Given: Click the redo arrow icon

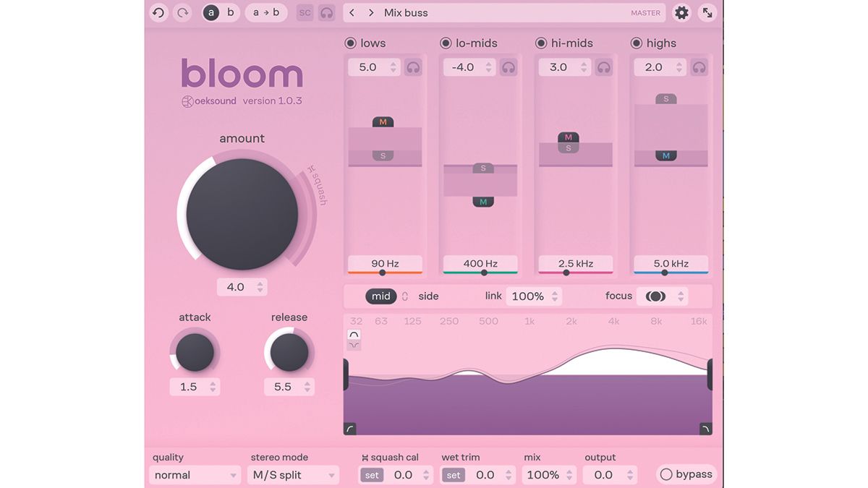Looking at the screenshot, I should point(182,12).
